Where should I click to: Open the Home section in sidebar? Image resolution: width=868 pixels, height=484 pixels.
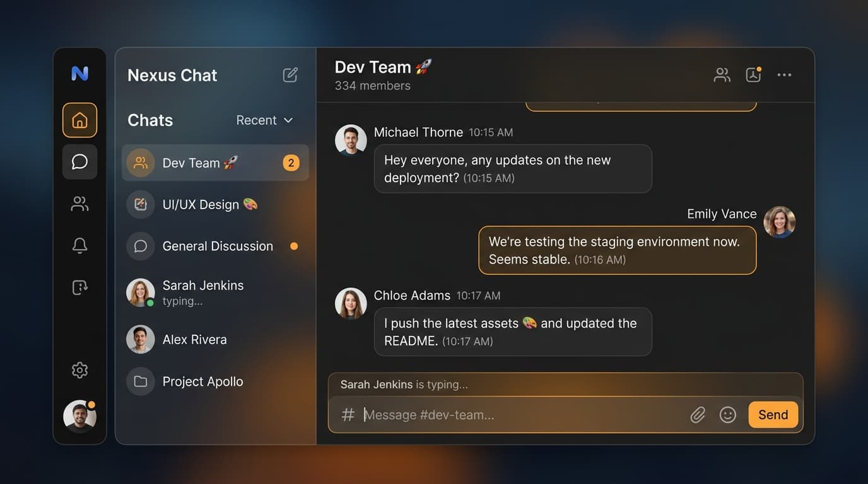click(x=79, y=120)
